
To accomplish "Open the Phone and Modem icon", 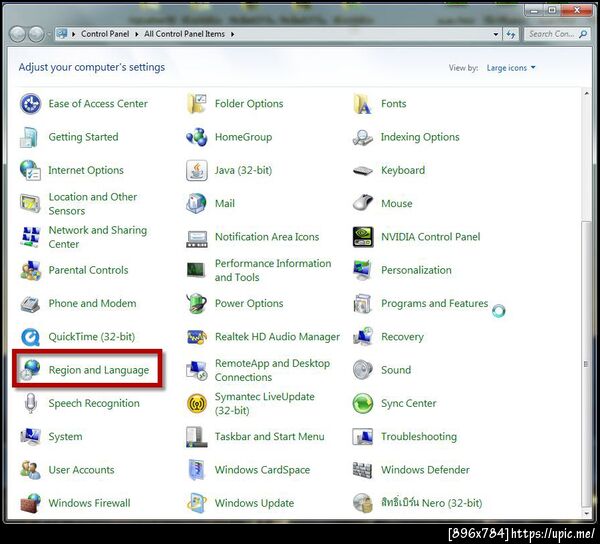I will pos(30,304).
